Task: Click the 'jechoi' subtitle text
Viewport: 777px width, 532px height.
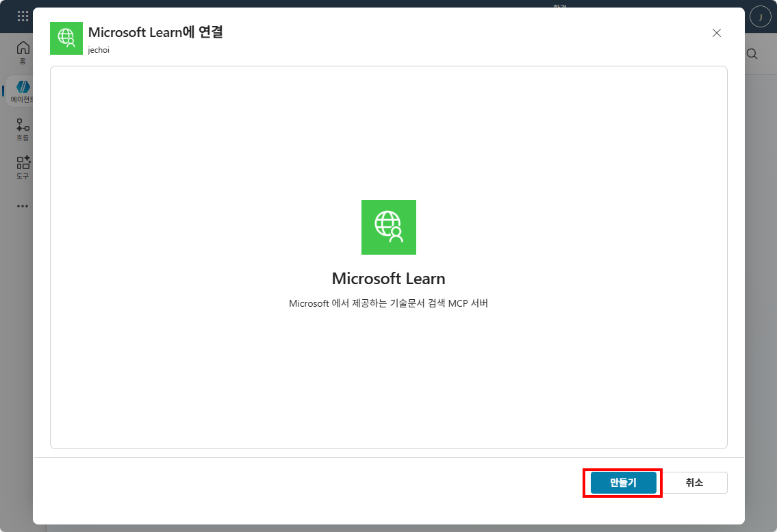Action: click(99, 50)
